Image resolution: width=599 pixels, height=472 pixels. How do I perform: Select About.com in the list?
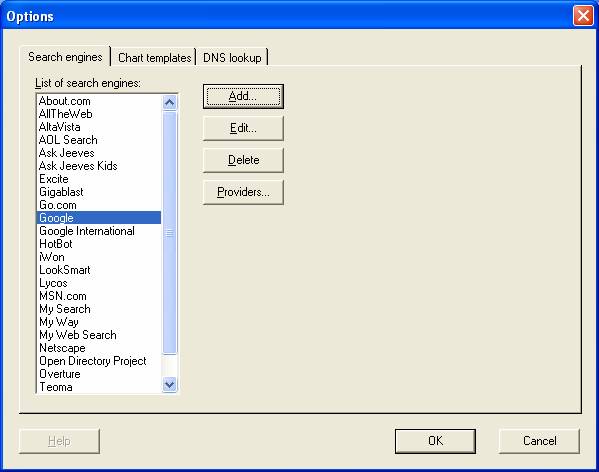point(99,101)
